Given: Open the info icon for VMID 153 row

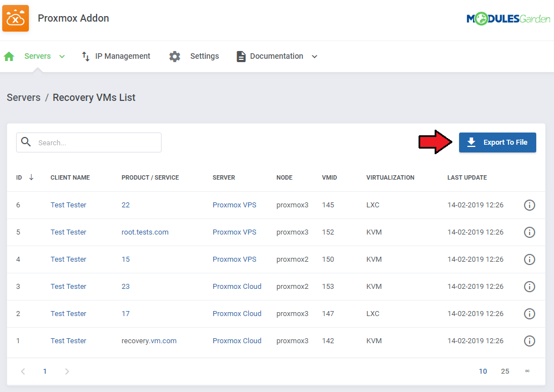Looking at the screenshot, I should [529, 287].
